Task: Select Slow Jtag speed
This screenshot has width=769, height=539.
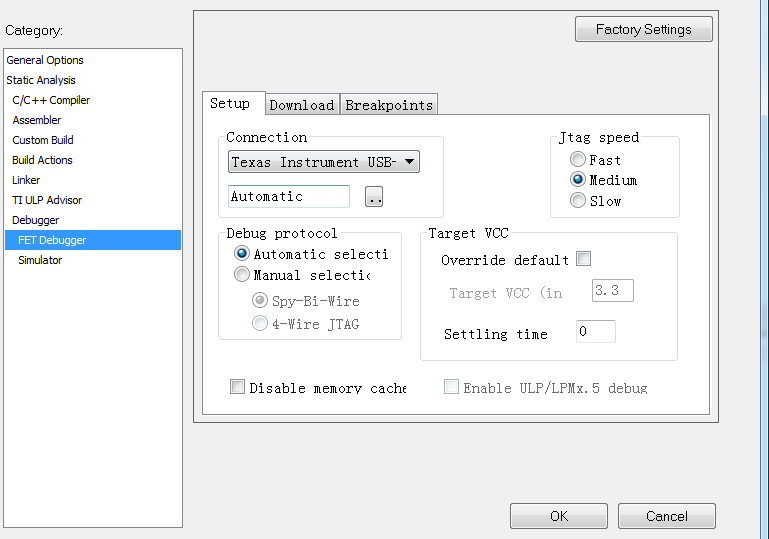Action: pos(578,201)
